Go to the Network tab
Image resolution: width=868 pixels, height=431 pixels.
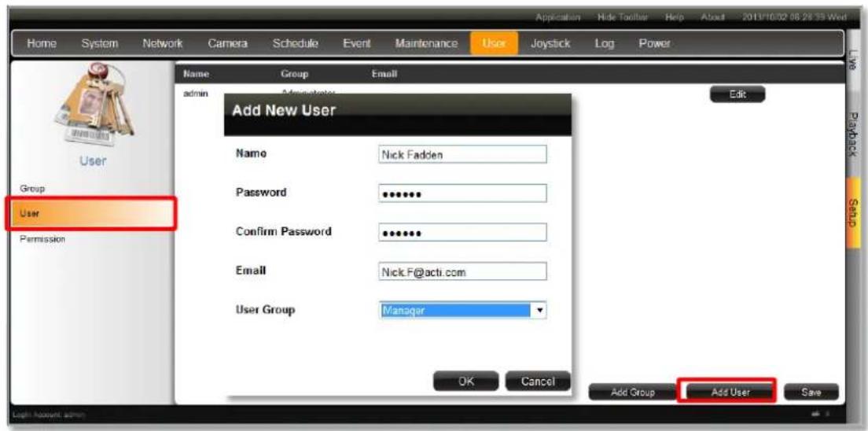pyautogui.click(x=163, y=43)
